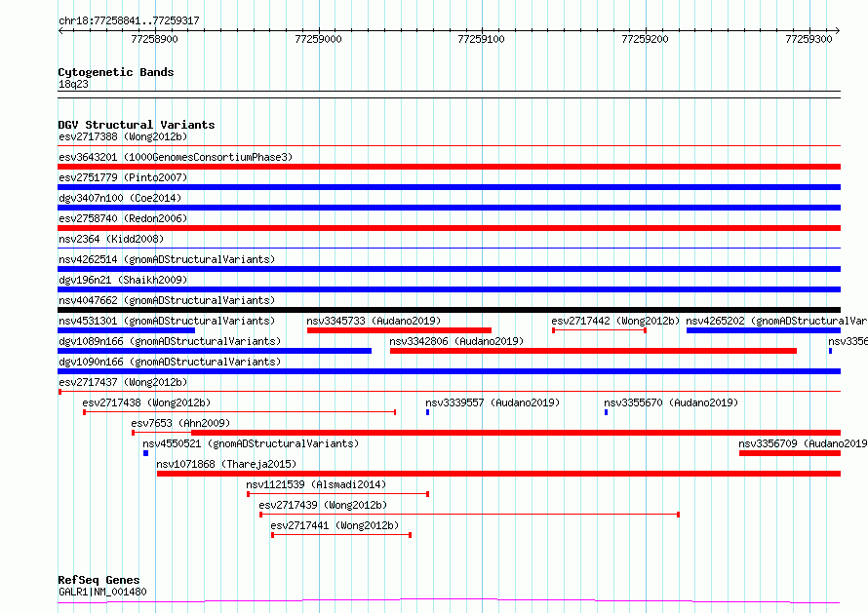Select nsv3355670 (Audano2019) label
This screenshot has width=868, height=613.
(671, 402)
